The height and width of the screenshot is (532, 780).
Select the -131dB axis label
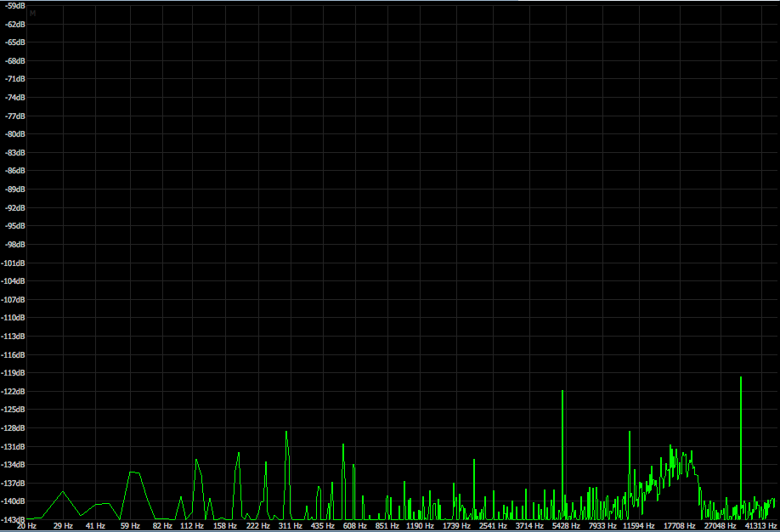(x=14, y=447)
